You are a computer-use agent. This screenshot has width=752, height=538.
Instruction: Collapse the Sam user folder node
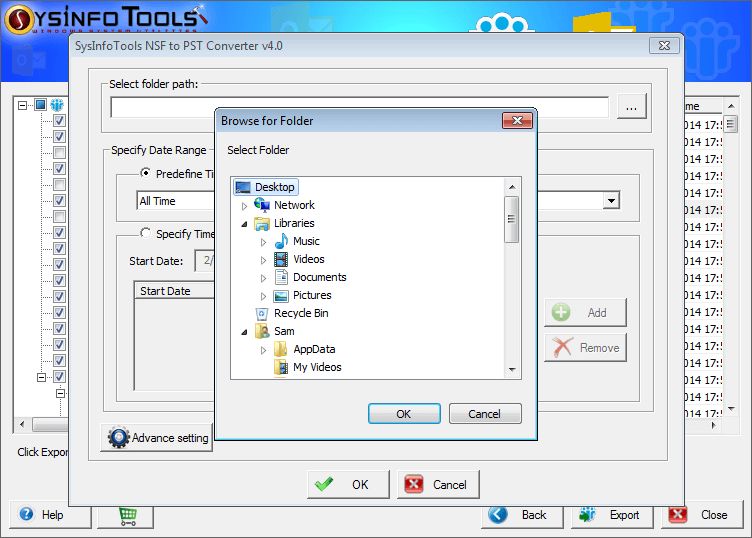click(244, 332)
